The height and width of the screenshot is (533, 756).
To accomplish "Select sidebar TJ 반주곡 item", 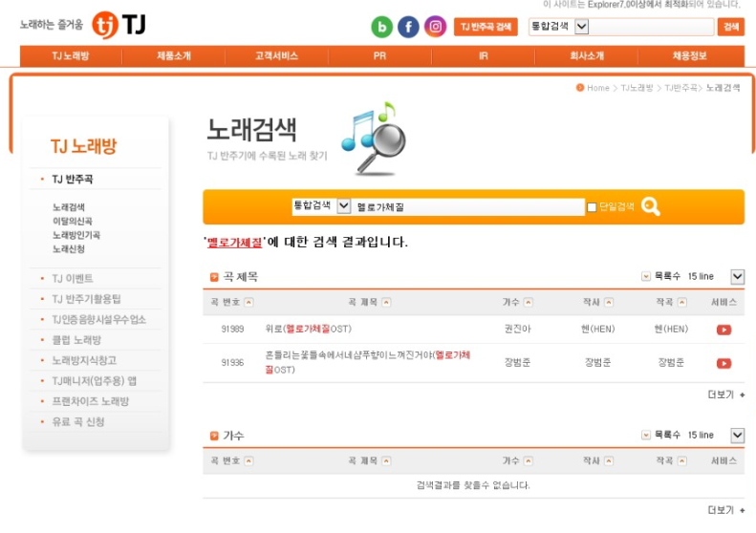I will (x=73, y=180).
